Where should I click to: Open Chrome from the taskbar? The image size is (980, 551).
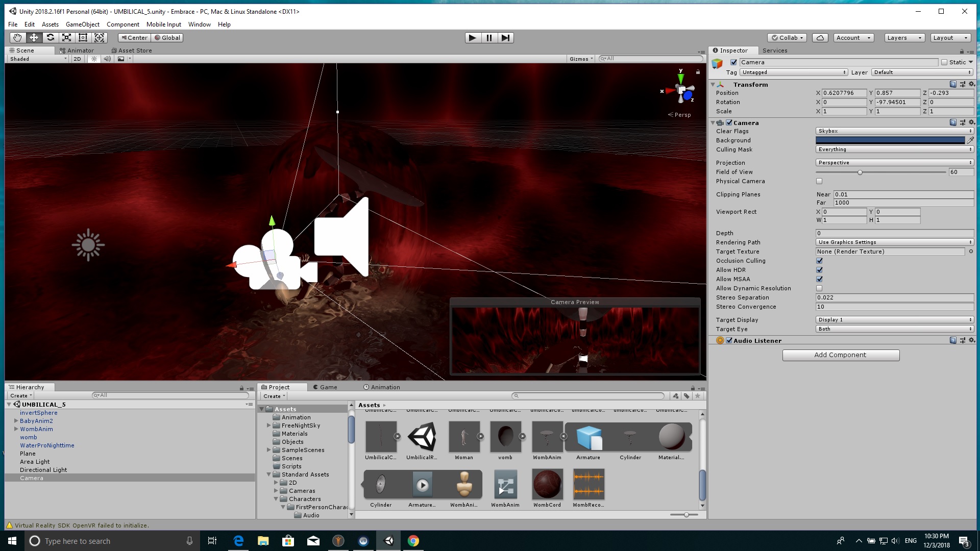coord(413,541)
